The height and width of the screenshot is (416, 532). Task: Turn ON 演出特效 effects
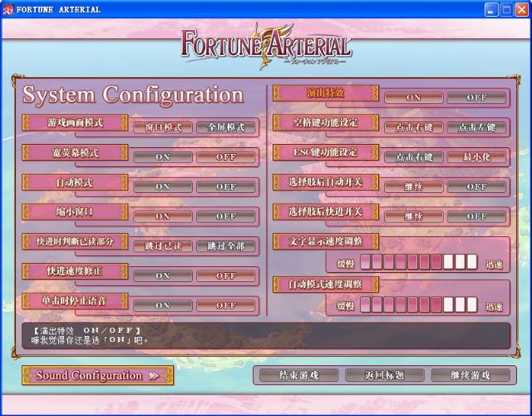[414, 98]
